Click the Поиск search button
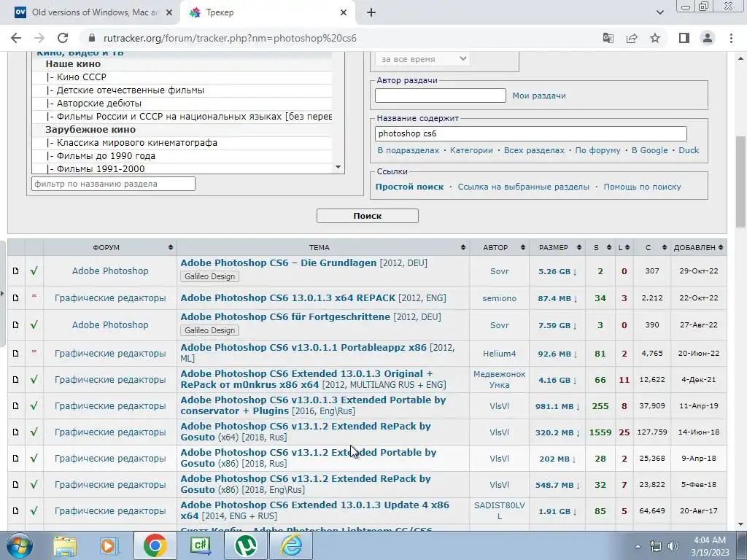747x560 pixels. (x=368, y=216)
